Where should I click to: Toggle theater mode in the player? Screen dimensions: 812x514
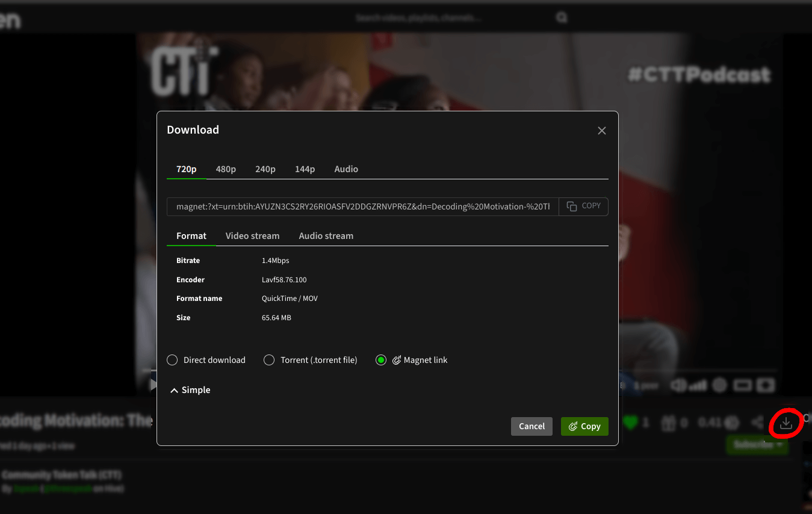click(x=743, y=385)
